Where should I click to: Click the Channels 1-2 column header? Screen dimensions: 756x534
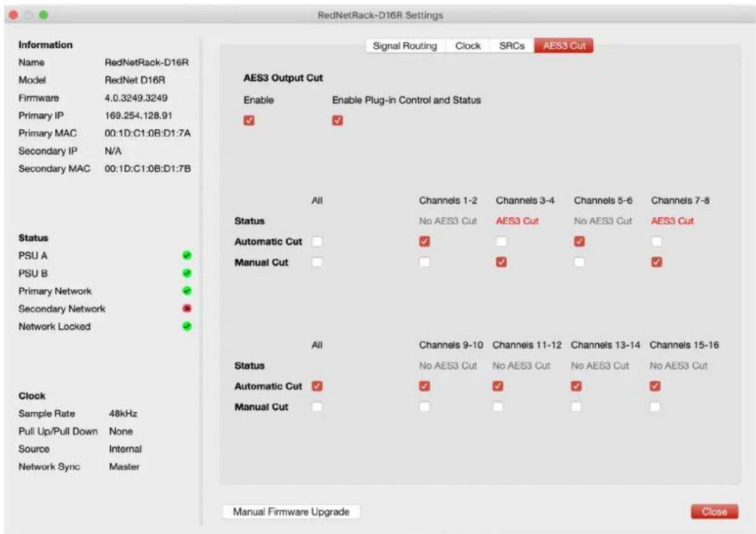[448, 200]
